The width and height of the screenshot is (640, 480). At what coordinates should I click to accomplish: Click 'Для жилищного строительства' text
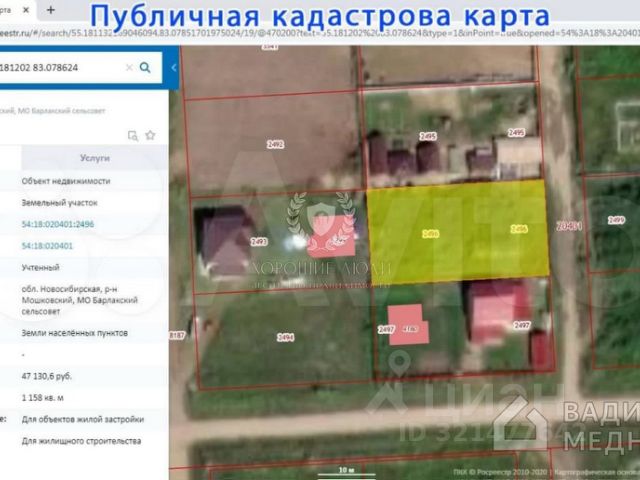(81, 441)
